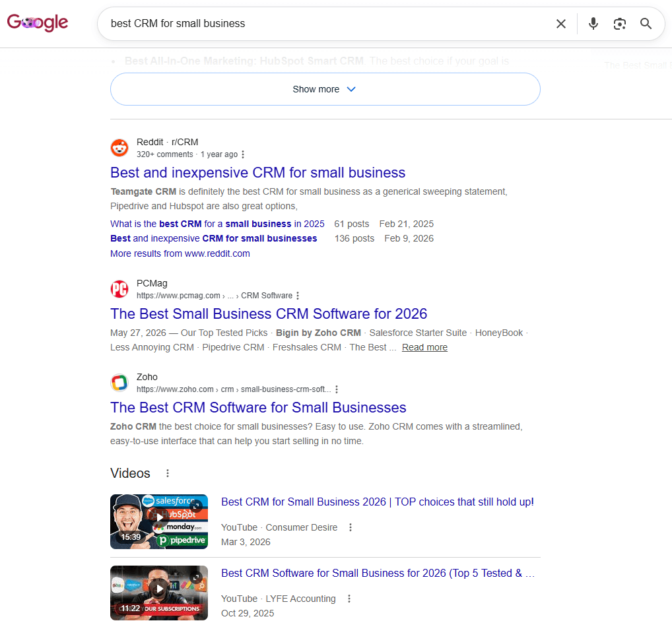Click the PCMag source name text
The image size is (672, 625).
click(x=152, y=284)
